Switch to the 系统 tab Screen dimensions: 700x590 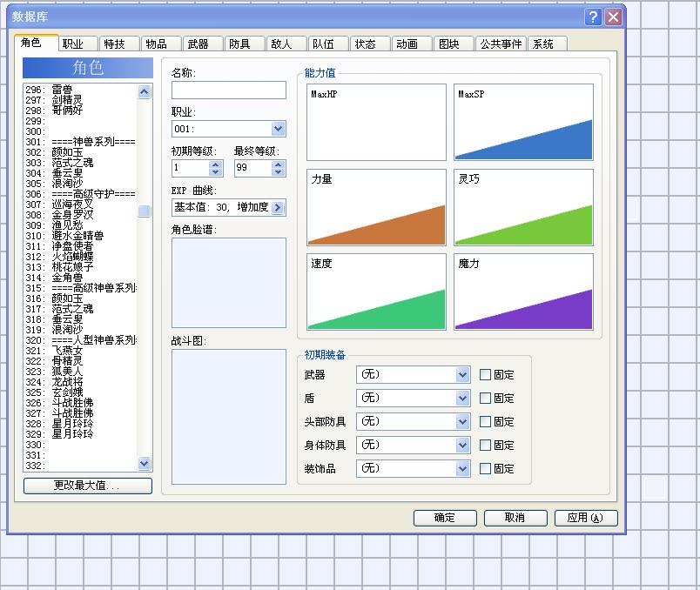(x=548, y=44)
